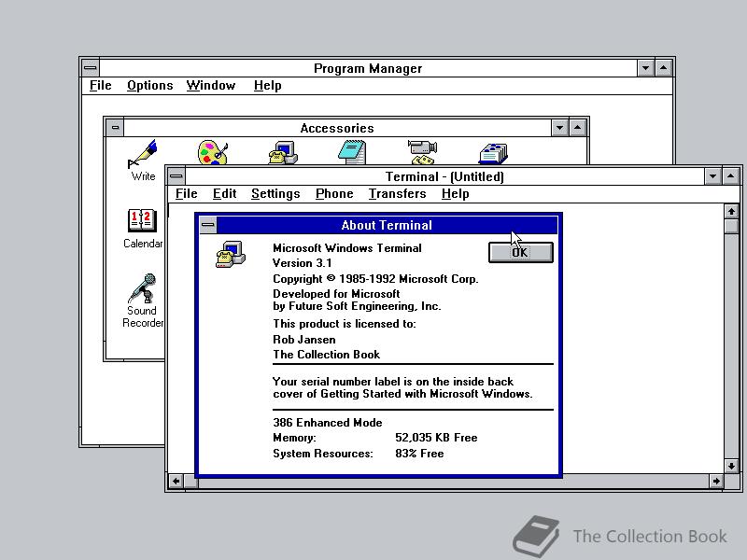Open the Sound Recorder microphone icon
Screen dimensions: 747x560
142,288
